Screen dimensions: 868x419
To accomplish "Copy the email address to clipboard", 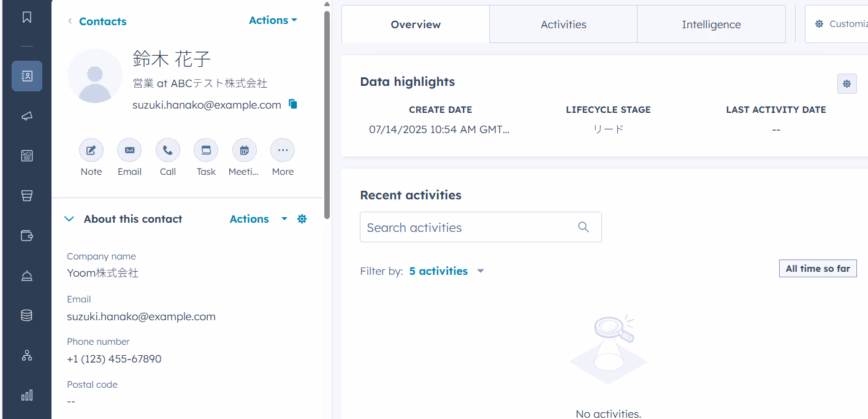I will [x=293, y=104].
